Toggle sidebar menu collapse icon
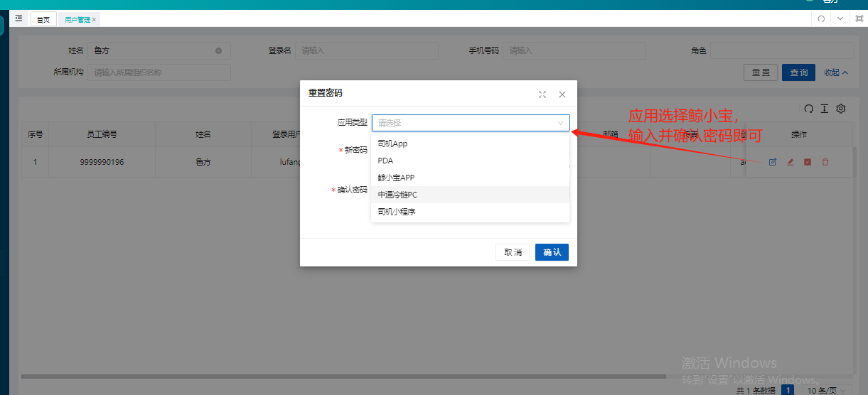 (x=18, y=18)
